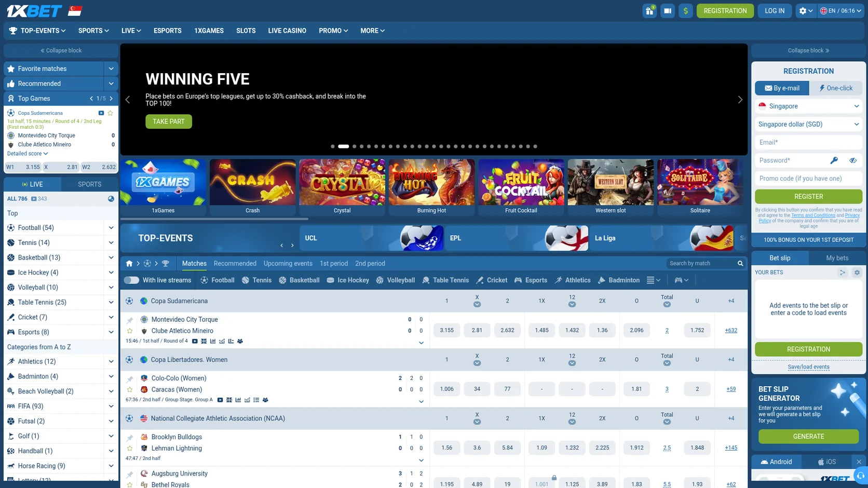Open the search magnifier in match search
Image resolution: width=868 pixels, height=488 pixels.
pos(740,264)
